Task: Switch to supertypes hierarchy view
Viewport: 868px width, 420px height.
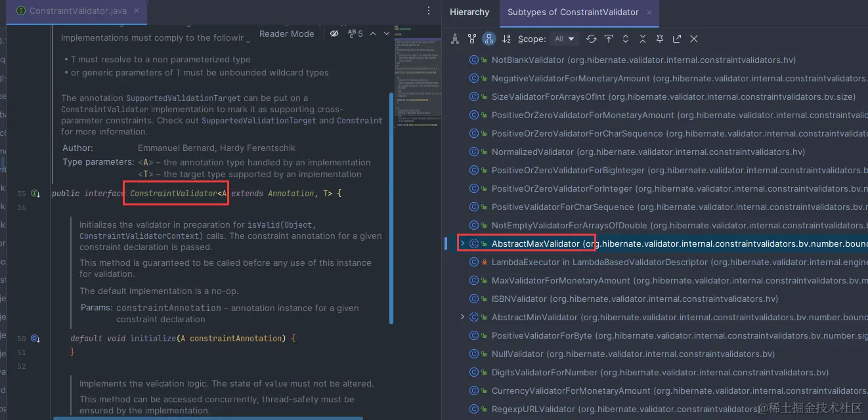Action: (471, 39)
